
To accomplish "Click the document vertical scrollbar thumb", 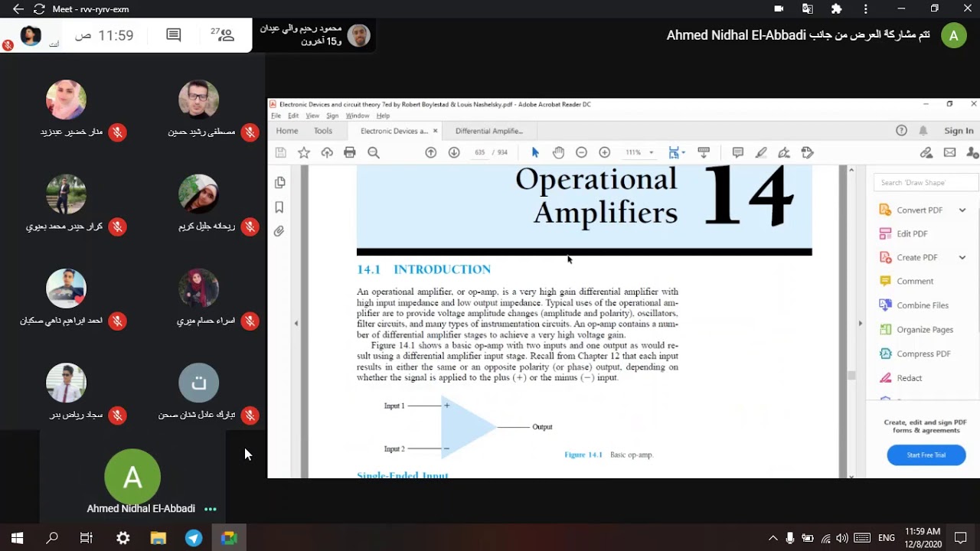I will pyautogui.click(x=851, y=375).
